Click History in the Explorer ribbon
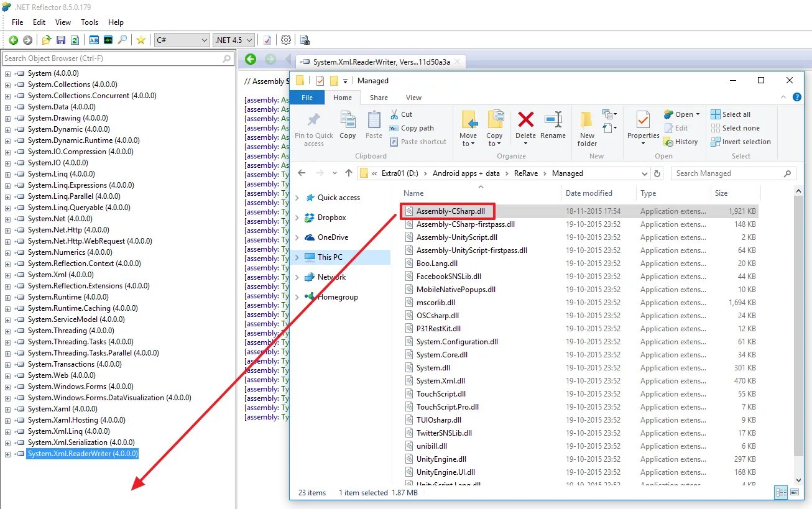Viewport: 812px width, 509px height. tap(681, 142)
